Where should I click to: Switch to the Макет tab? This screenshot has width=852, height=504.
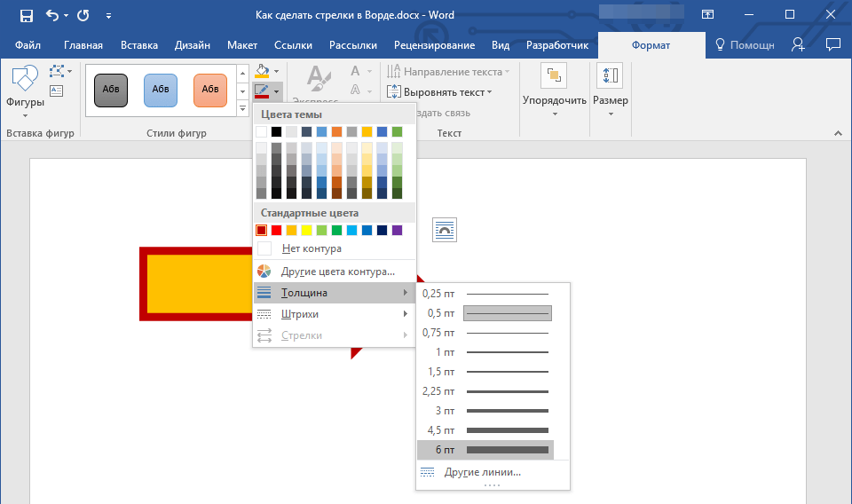point(241,45)
